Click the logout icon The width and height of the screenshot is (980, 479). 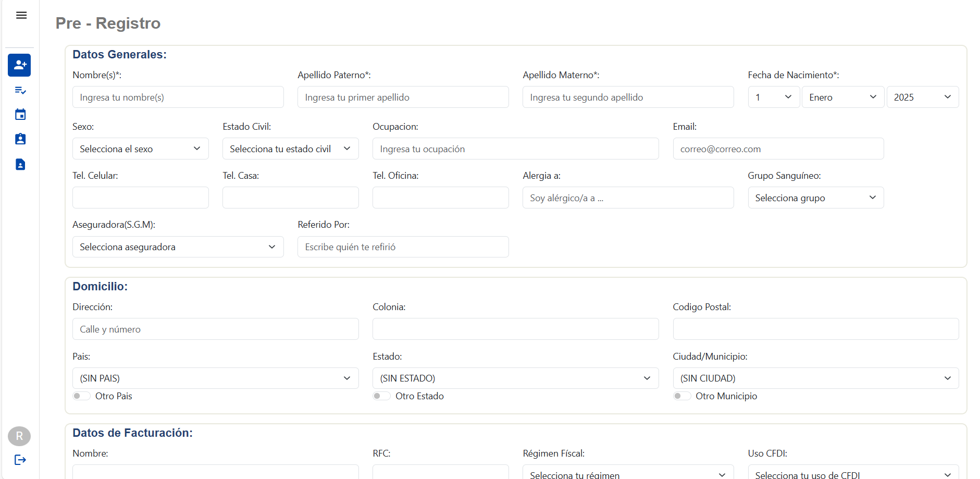coord(20,460)
